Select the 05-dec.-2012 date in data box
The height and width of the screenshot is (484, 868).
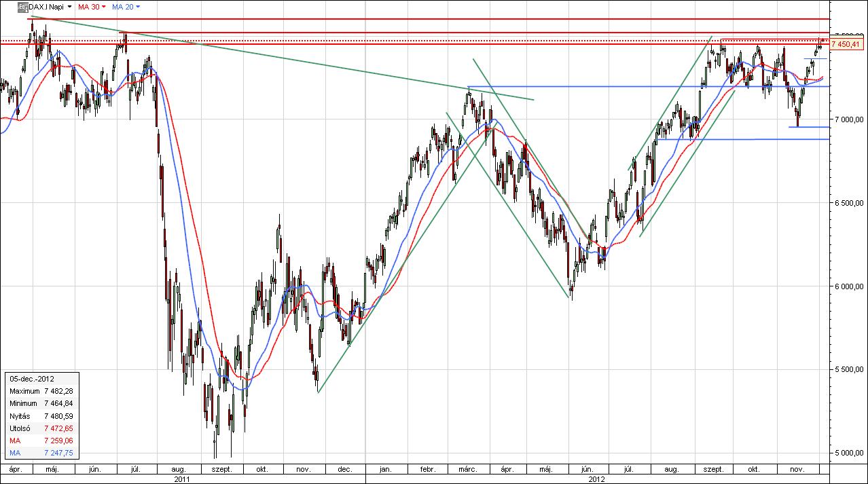pos(31,380)
